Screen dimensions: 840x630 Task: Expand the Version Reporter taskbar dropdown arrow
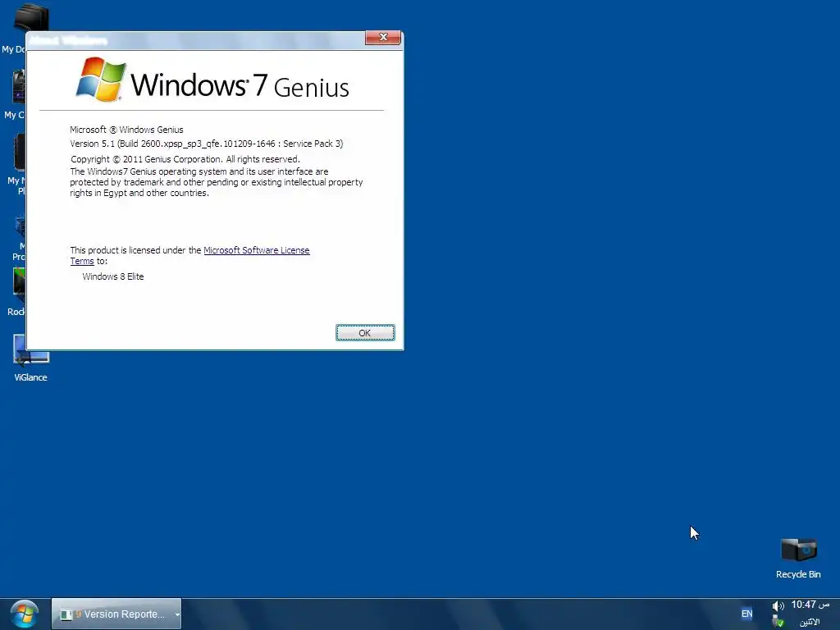tap(177, 614)
